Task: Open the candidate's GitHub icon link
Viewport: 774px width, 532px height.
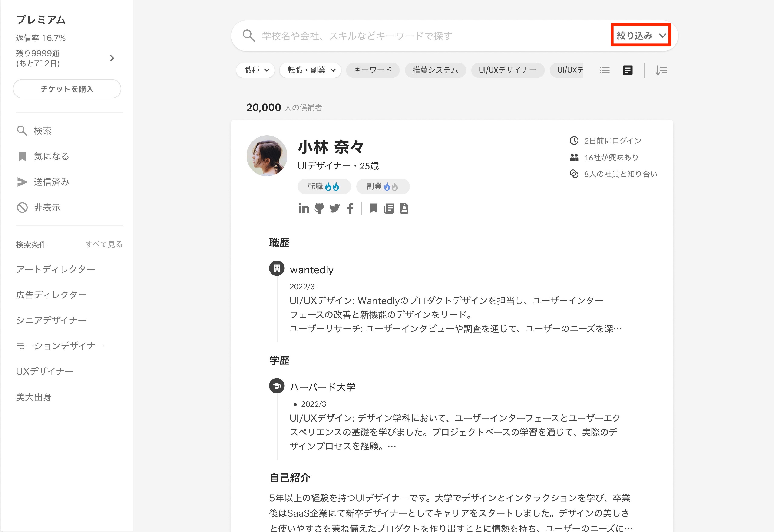Action: coord(319,208)
